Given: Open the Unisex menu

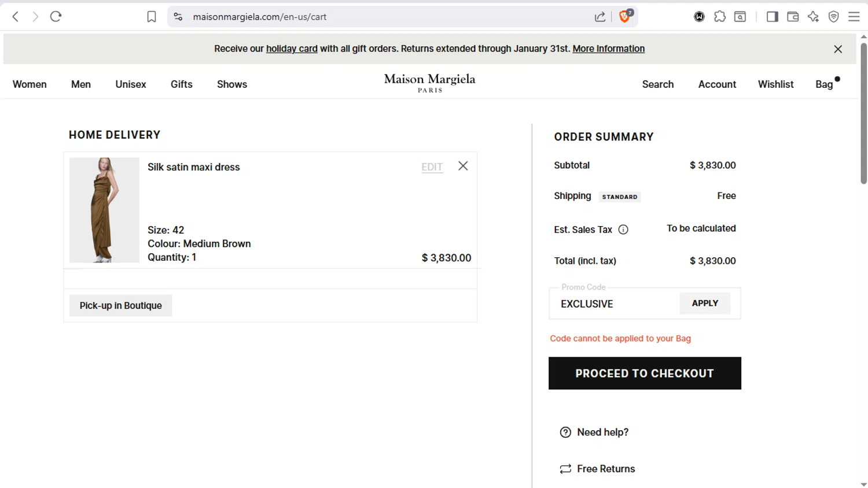Looking at the screenshot, I should coord(131,84).
